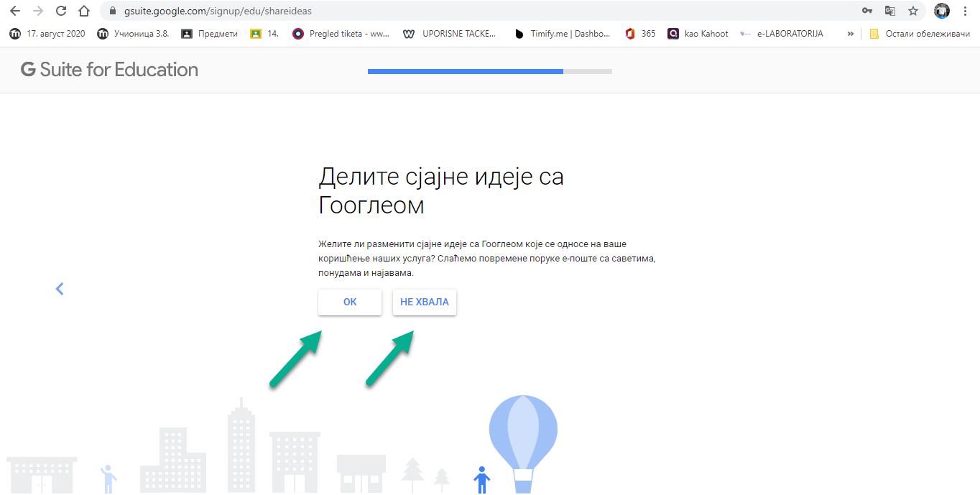Open the Chrome profile avatar
Viewport: 980px width, 495px height.
941,11
